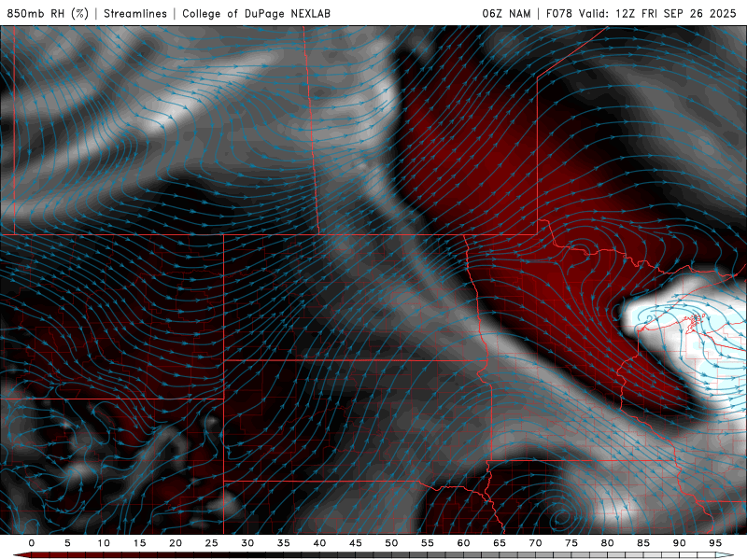Select the "35" colorbar tick label
747x560 pixels.
(283, 543)
